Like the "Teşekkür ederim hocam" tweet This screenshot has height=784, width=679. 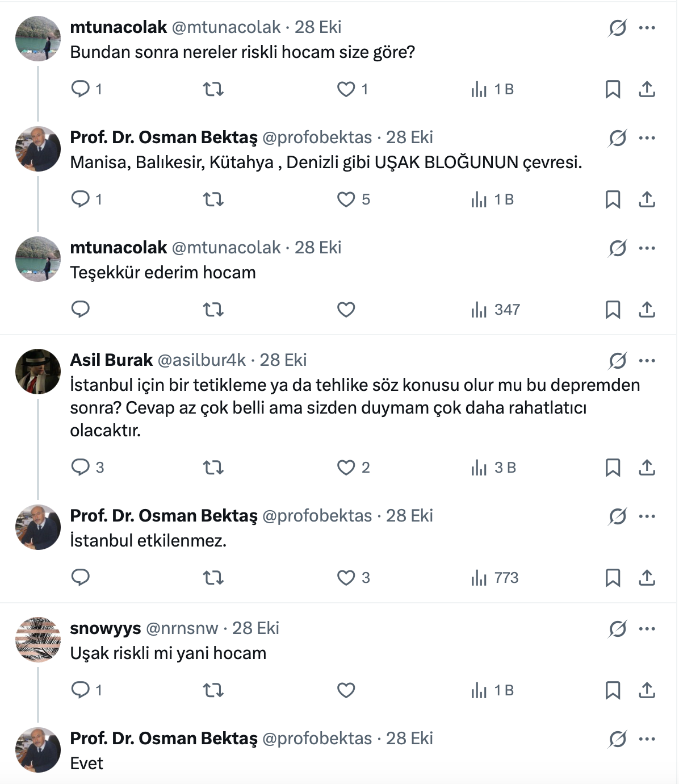[346, 310]
